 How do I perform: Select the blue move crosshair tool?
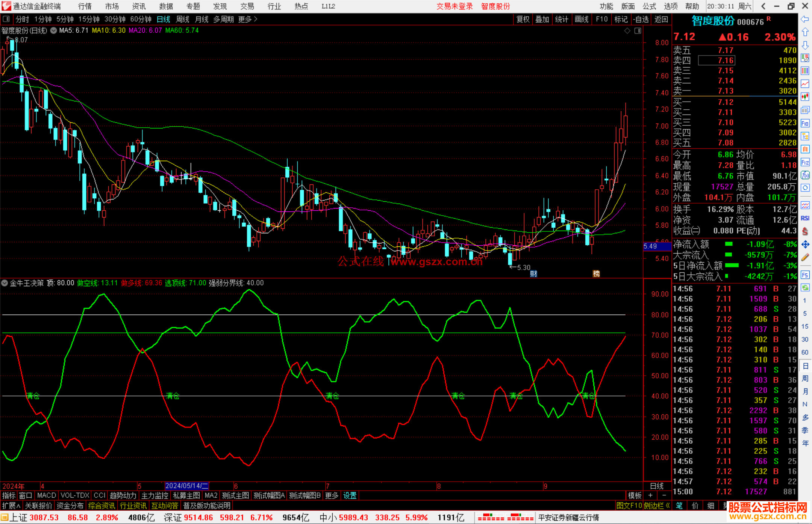pyautogui.click(x=805, y=245)
